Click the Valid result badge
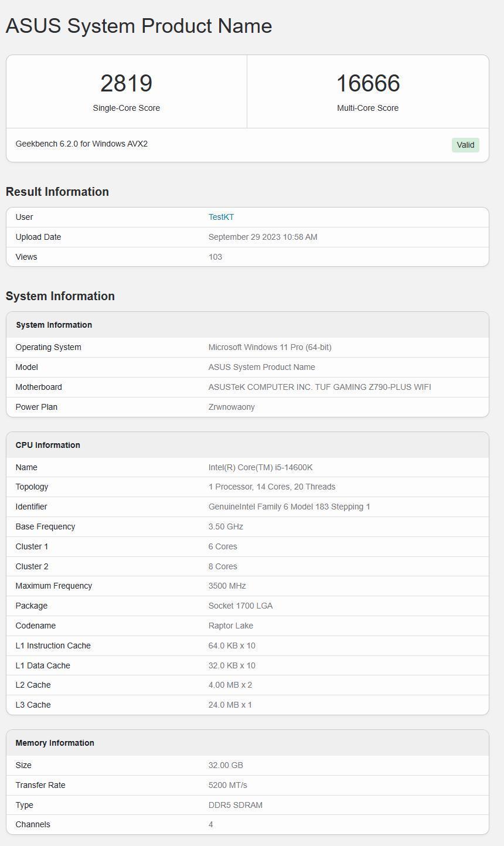Viewport: 504px width, 846px height. tap(465, 144)
